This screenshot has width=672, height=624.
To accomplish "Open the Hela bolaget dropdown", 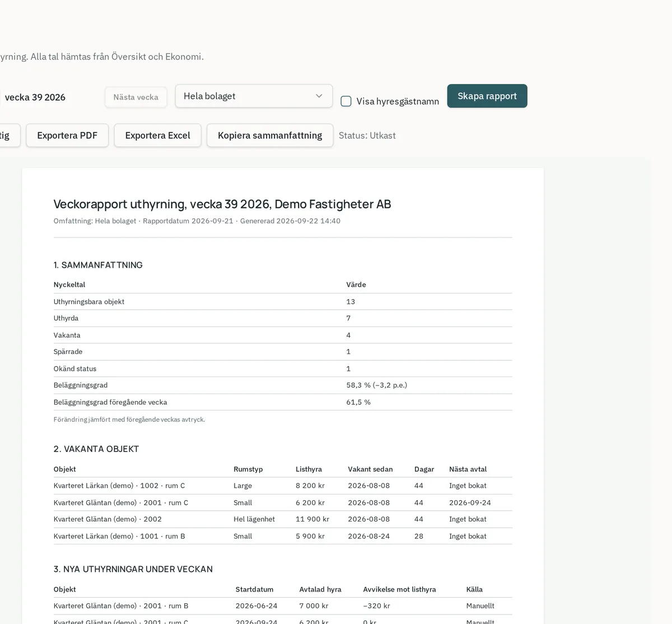I will click(x=254, y=96).
